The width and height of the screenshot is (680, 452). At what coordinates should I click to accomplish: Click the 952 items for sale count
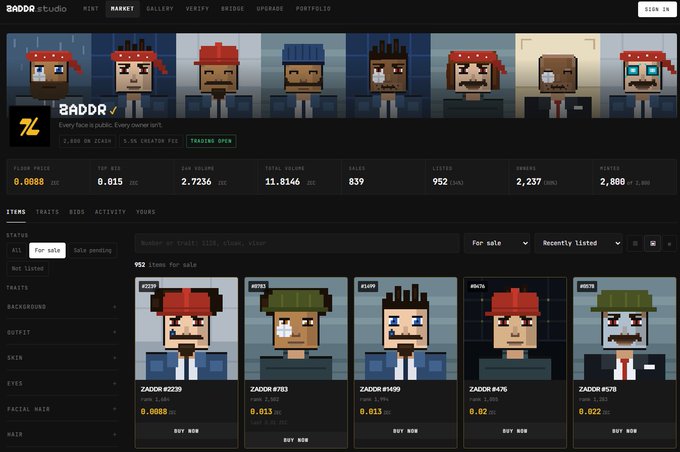tap(165, 265)
